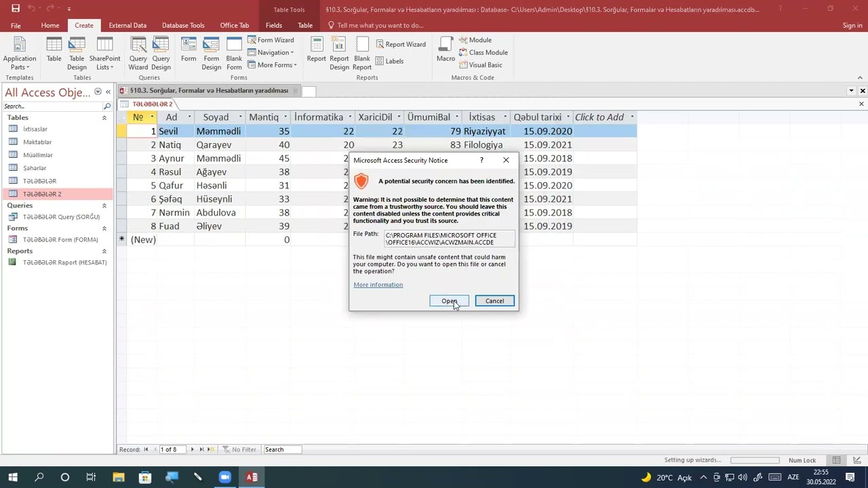Open Application Parts gallery
868x488 pixels.
(20, 53)
